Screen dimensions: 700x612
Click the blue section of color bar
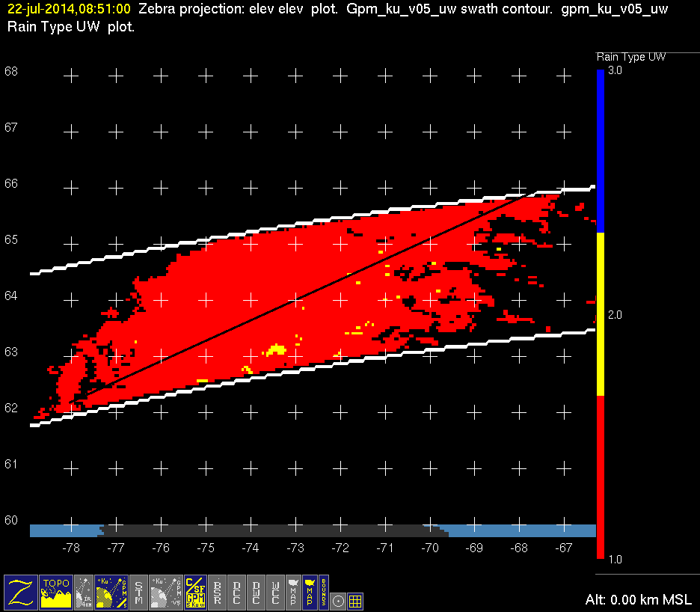coord(600,150)
